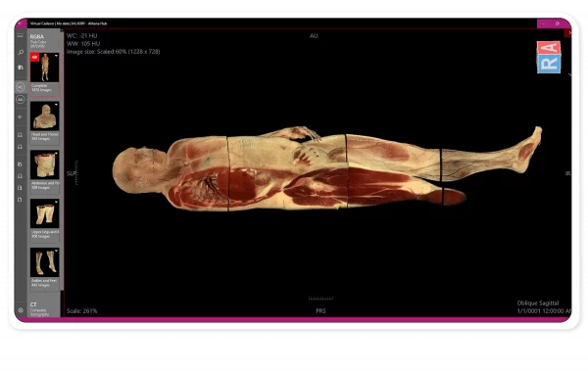588x371 pixels.
Task: Expand the Ankles and Feet series dropdown arrow
Action: tap(56, 251)
